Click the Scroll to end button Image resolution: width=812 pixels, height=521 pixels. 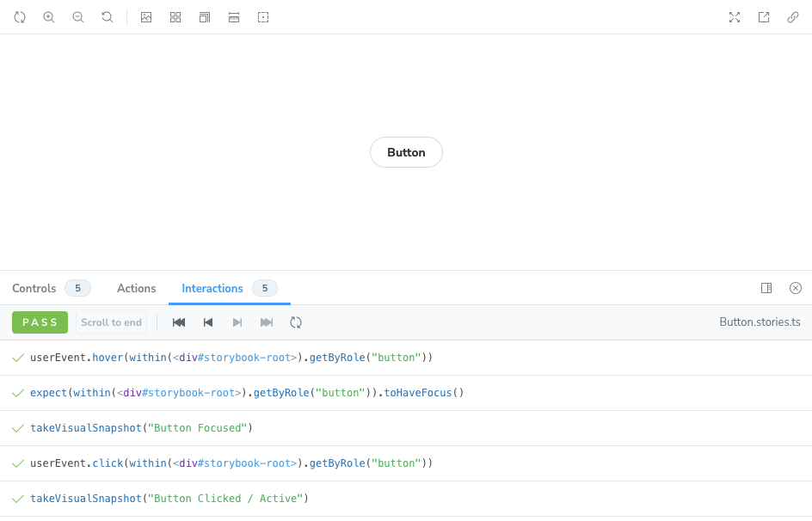pyautogui.click(x=111, y=322)
